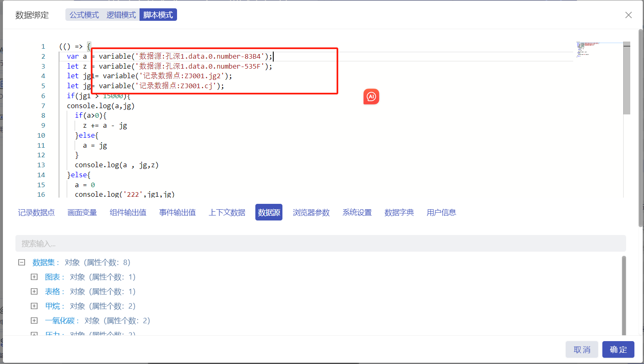Click }else{ on line 14
This screenshot has height=364, width=644.
[x=79, y=175]
